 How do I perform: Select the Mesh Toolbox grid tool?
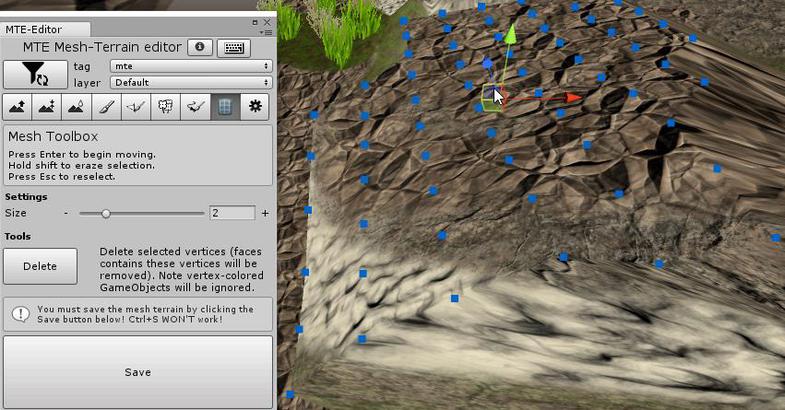(225, 107)
